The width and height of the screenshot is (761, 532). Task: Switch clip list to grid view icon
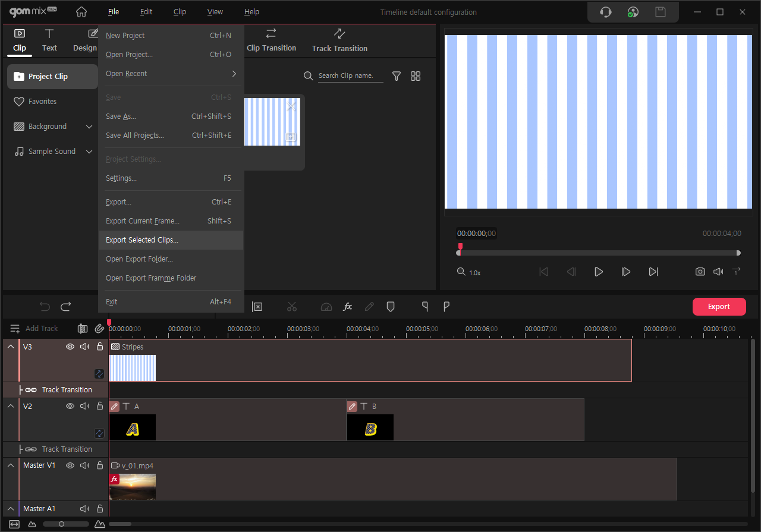pos(416,76)
